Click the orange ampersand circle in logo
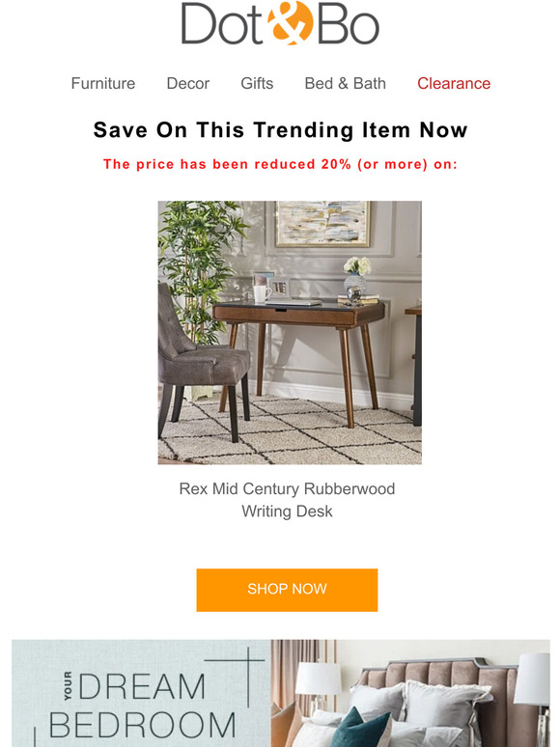 pyautogui.click(x=291, y=23)
